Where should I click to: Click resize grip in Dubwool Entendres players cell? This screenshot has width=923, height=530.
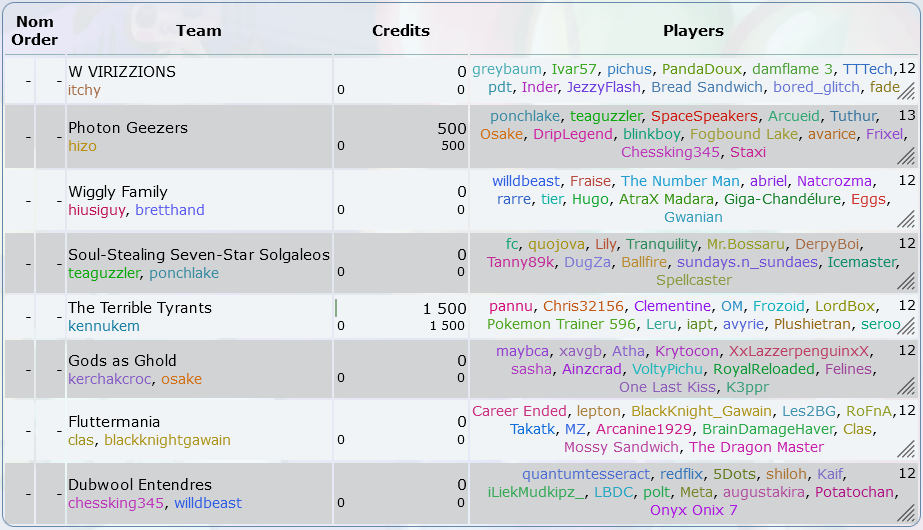click(907, 513)
